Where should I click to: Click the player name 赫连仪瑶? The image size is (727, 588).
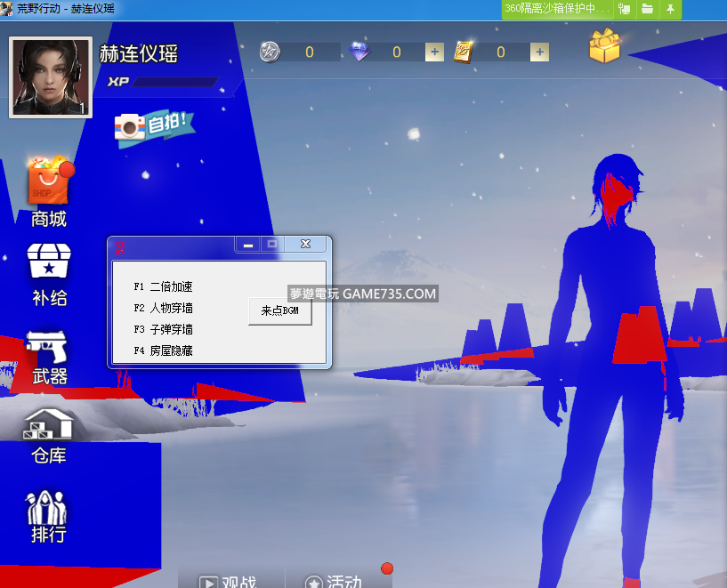(138, 53)
